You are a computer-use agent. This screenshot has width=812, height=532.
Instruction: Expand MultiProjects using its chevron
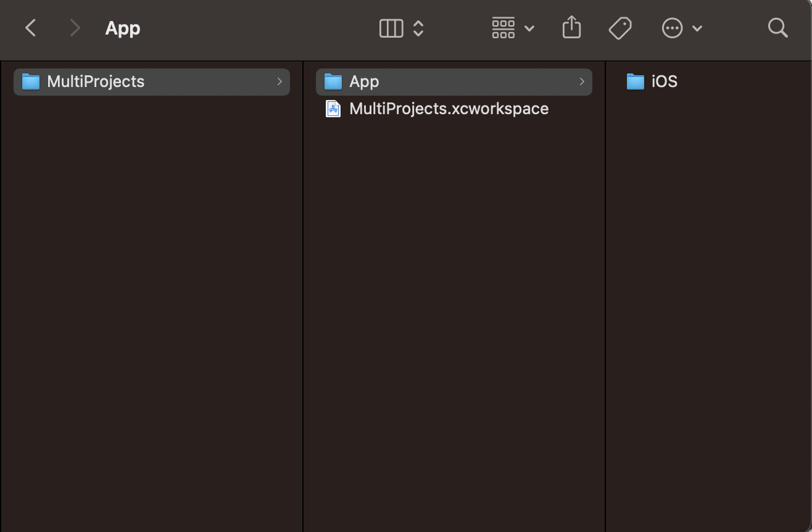pyautogui.click(x=280, y=81)
